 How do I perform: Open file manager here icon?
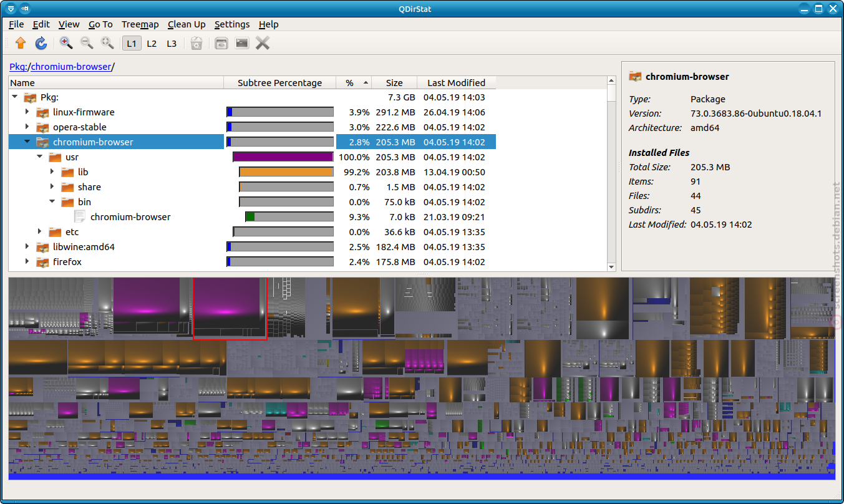(x=221, y=43)
